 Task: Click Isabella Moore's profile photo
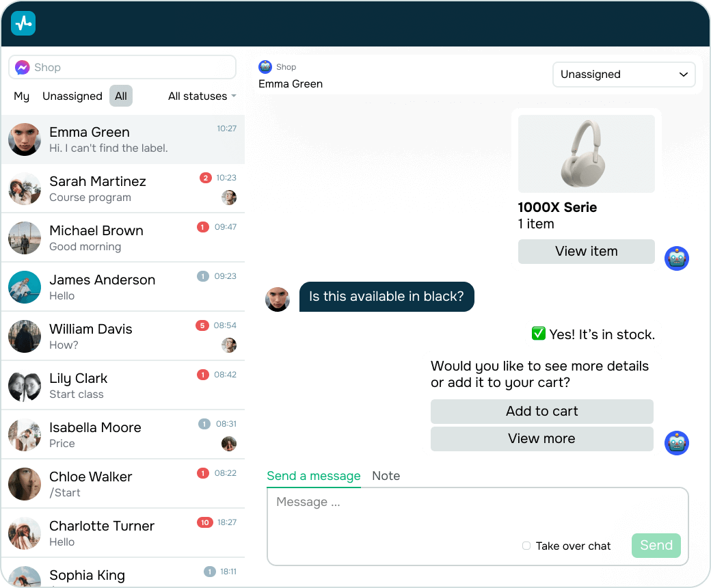(25, 435)
